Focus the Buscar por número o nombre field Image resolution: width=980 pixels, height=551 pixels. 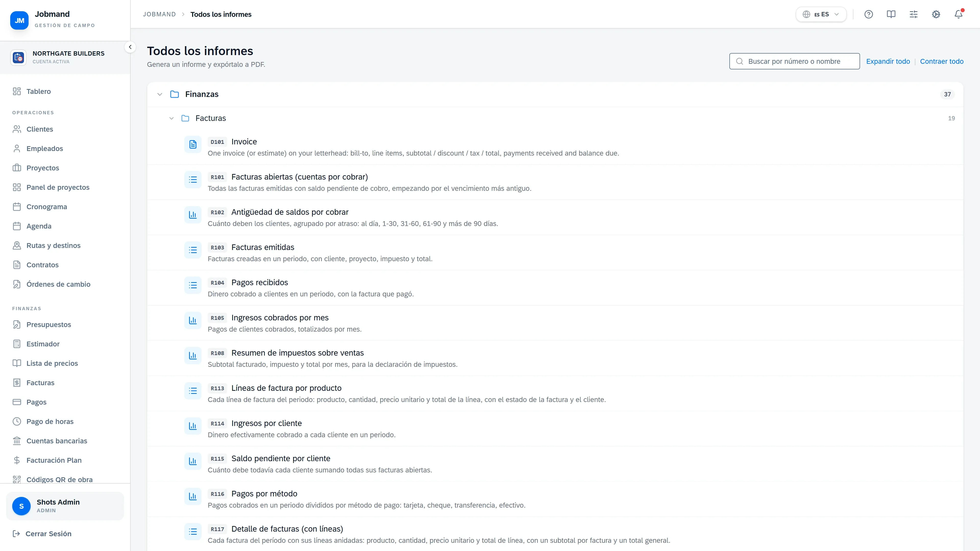coord(794,61)
